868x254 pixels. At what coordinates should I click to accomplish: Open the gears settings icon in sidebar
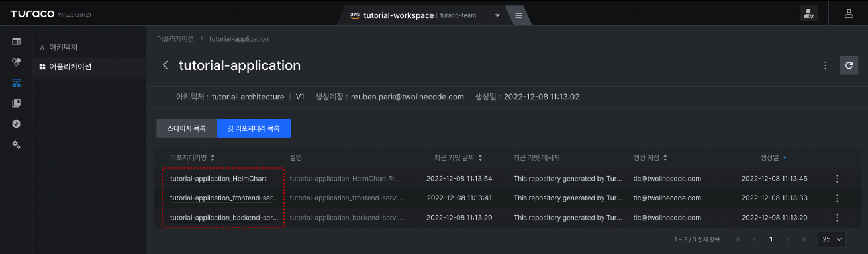click(x=16, y=144)
